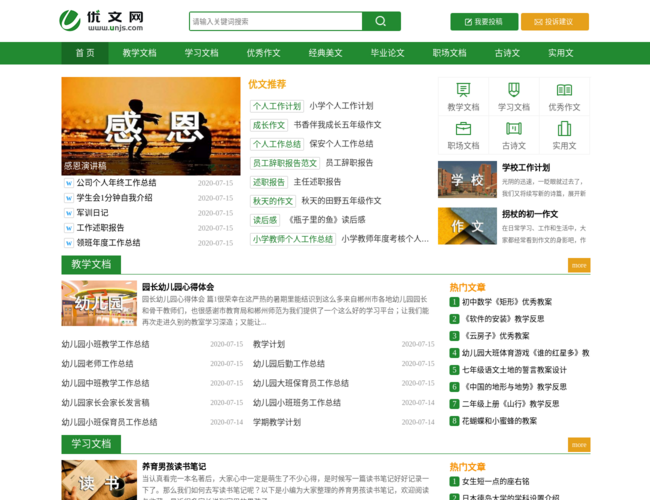Open 教学文档 in the navigation bar
The image size is (650, 500).
(139, 53)
